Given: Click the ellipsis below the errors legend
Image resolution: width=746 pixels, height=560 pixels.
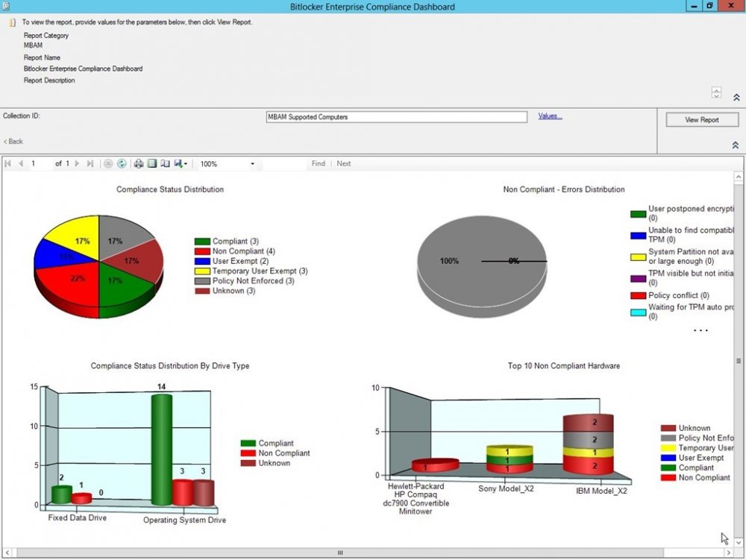Looking at the screenshot, I should (700, 330).
